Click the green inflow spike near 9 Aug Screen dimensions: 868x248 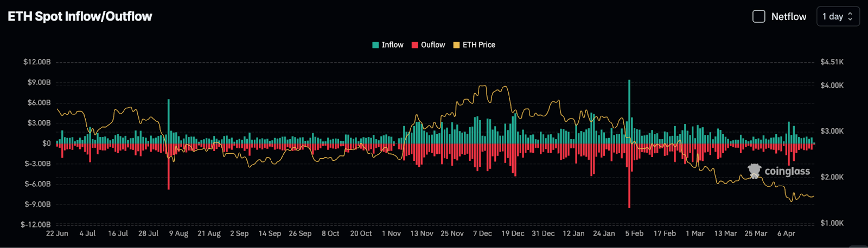pos(169,121)
